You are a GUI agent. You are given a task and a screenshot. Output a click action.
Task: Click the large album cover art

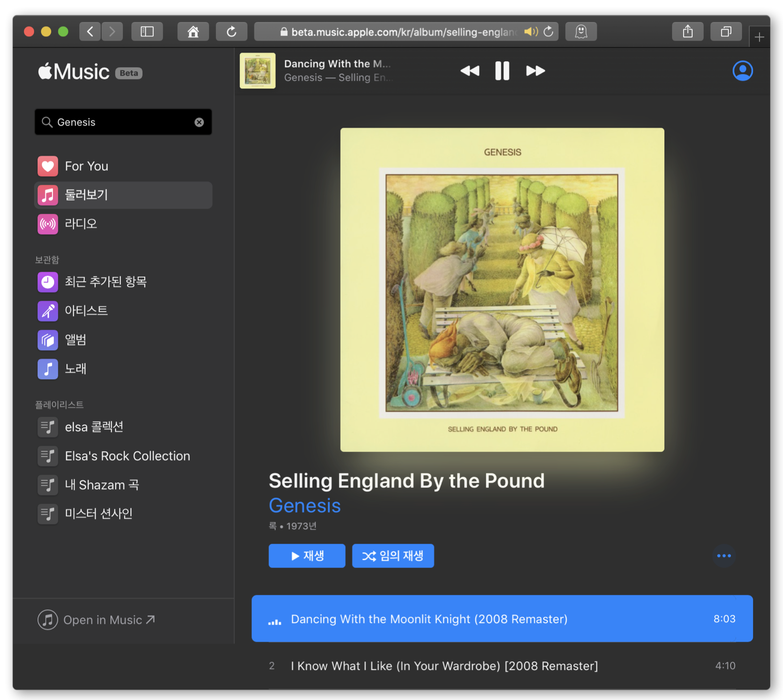coord(502,290)
